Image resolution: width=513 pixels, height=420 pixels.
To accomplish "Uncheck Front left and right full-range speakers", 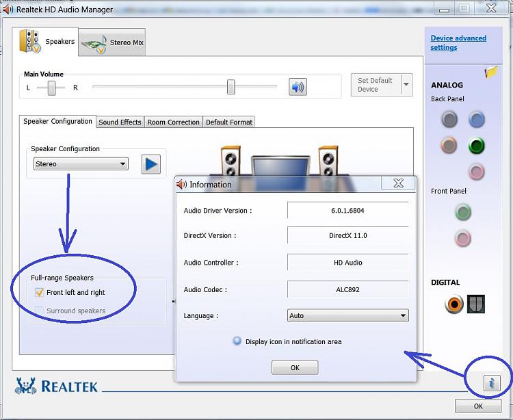I will click(x=39, y=292).
